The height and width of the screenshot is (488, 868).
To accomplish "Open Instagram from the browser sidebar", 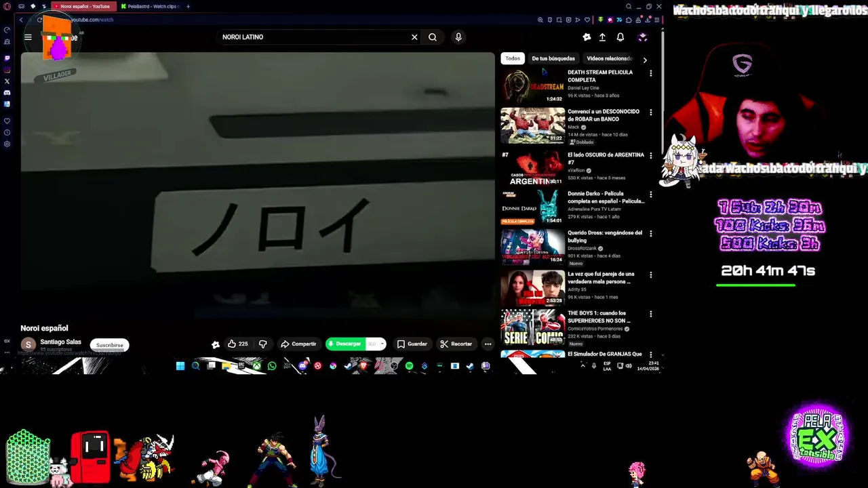I will click(7, 70).
